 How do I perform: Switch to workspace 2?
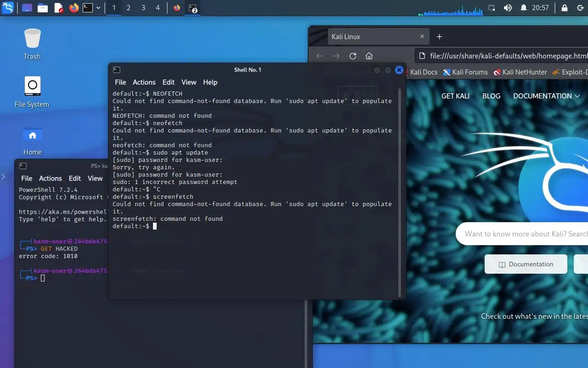point(129,8)
